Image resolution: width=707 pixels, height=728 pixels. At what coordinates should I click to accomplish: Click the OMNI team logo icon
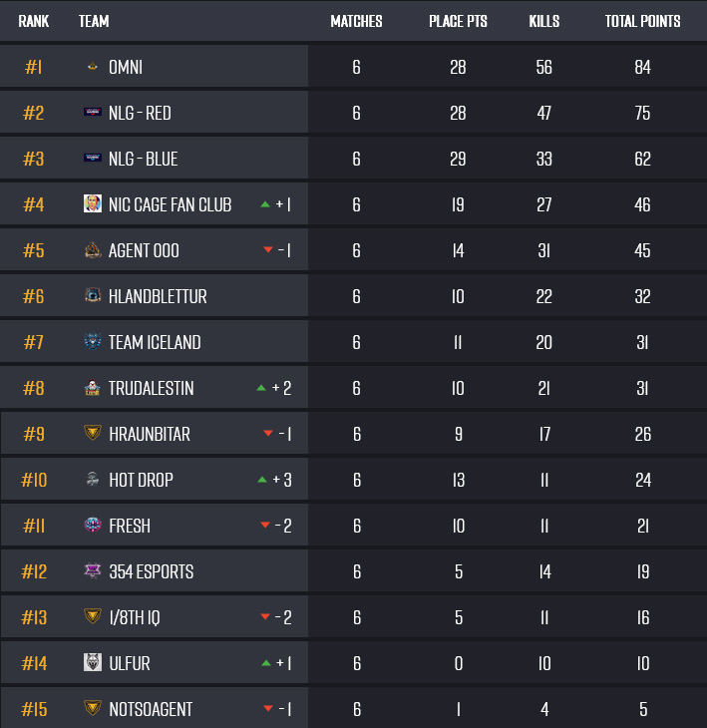[93, 67]
